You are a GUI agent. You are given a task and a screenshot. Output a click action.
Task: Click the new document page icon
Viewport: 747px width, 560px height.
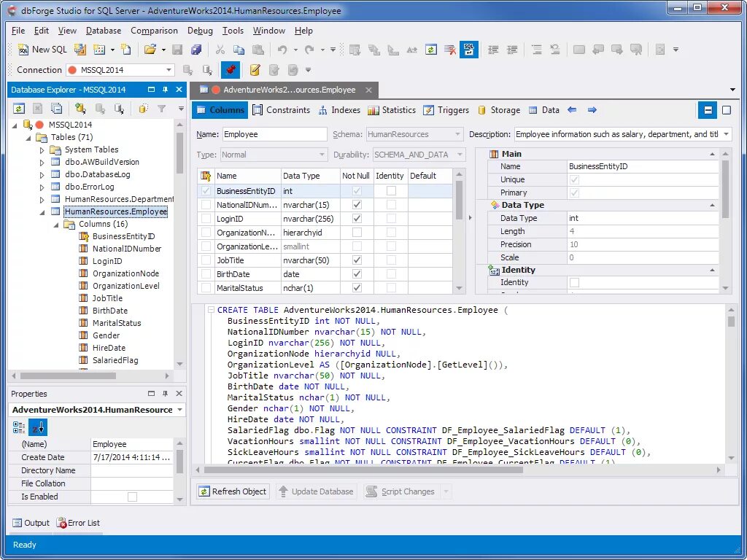click(125, 50)
